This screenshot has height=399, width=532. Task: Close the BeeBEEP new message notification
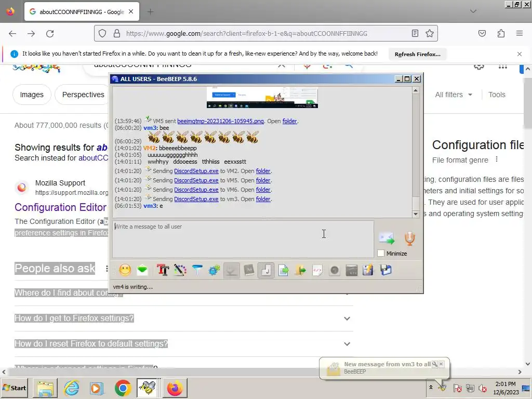(441, 364)
